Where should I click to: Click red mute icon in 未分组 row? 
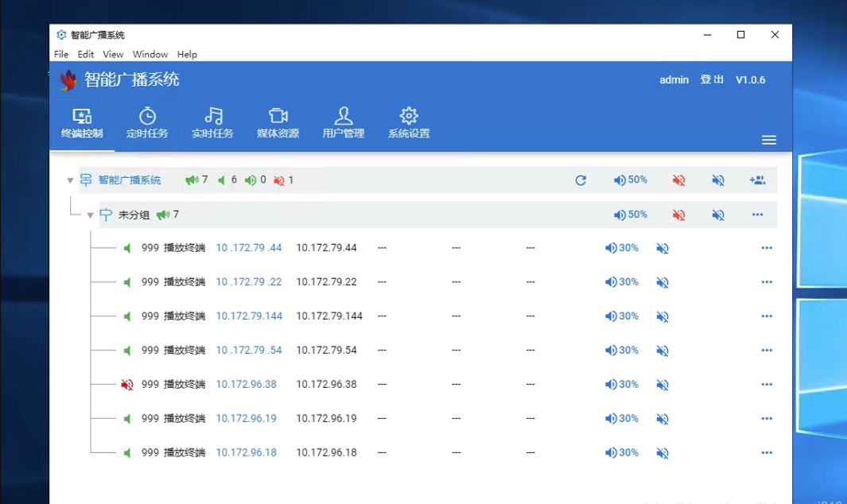(x=678, y=215)
